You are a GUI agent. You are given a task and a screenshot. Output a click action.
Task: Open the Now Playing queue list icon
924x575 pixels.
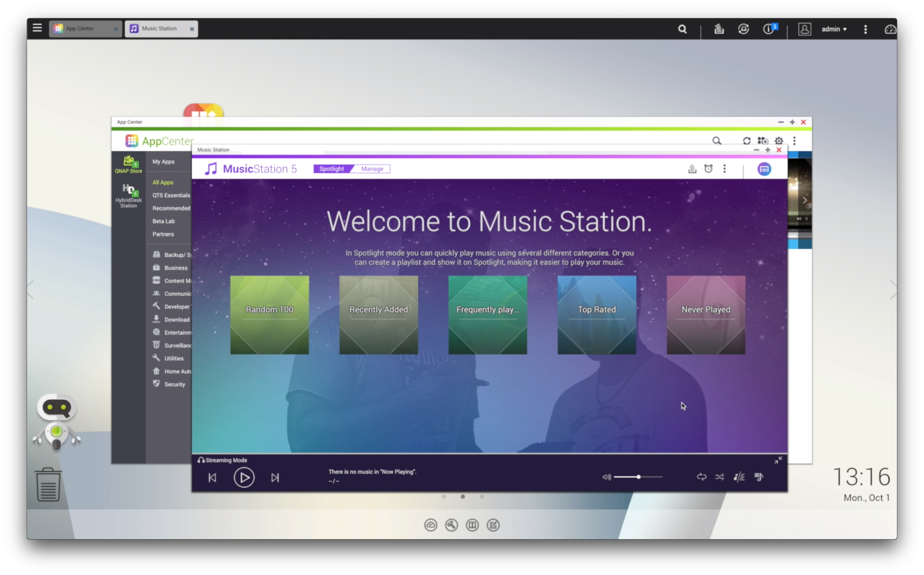[759, 477]
